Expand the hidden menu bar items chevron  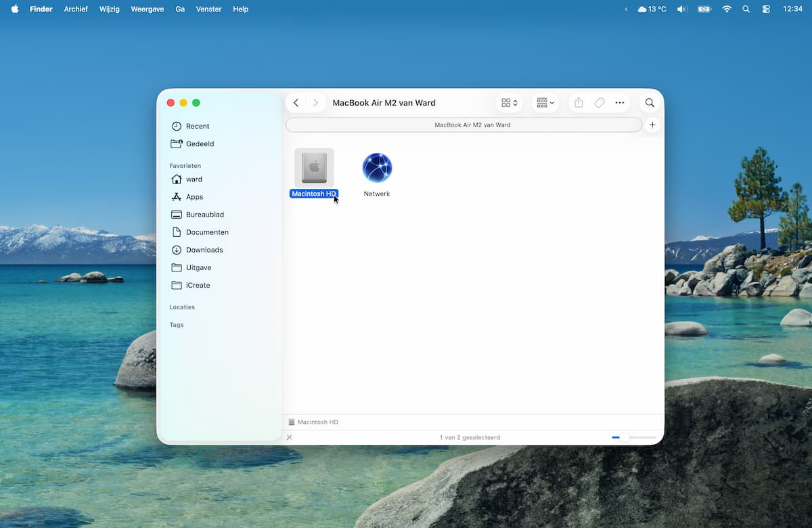pos(626,9)
